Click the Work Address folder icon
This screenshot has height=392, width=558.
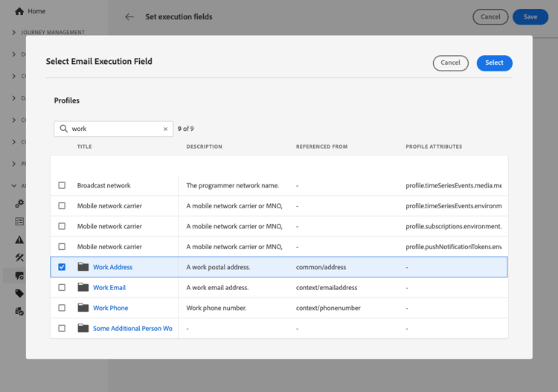(83, 267)
